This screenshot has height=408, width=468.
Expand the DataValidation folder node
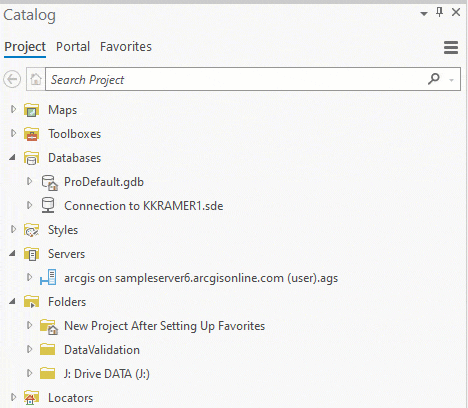pyautogui.click(x=29, y=349)
